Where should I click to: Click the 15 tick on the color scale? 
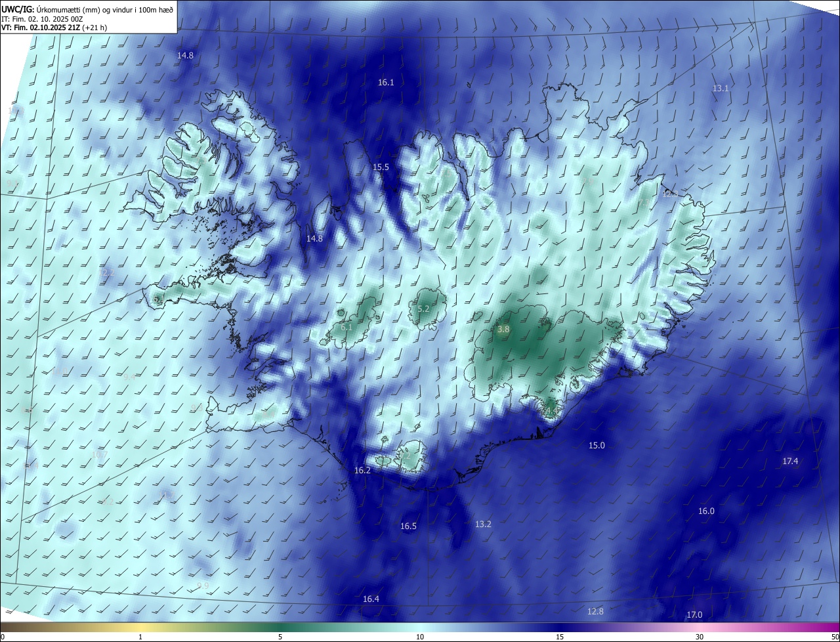pyautogui.click(x=560, y=637)
